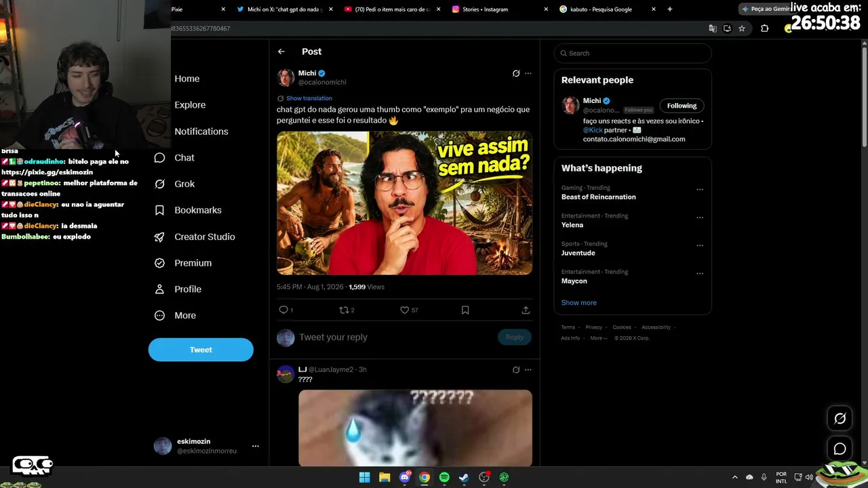Open the floating messages chat button
Image resolution: width=868 pixels, height=488 pixels.
(x=840, y=449)
